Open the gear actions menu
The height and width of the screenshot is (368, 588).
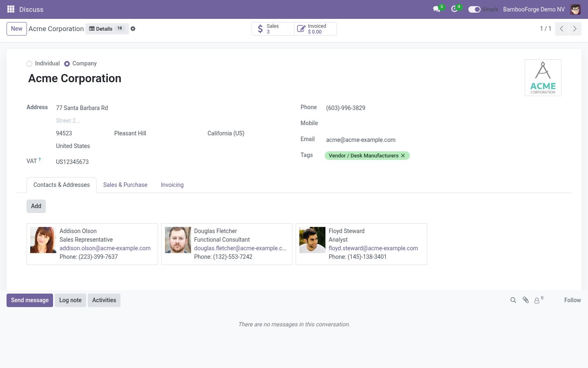coord(133,29)
